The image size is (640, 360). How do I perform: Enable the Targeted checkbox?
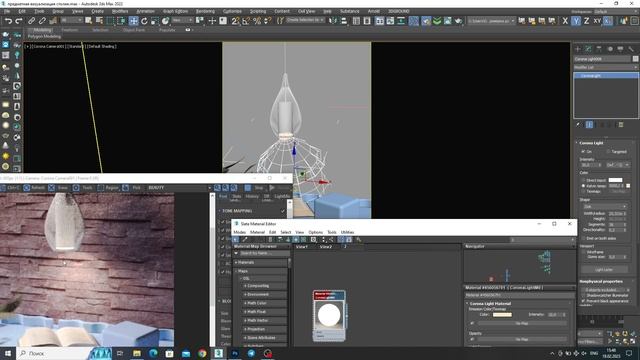coord(608,151)
